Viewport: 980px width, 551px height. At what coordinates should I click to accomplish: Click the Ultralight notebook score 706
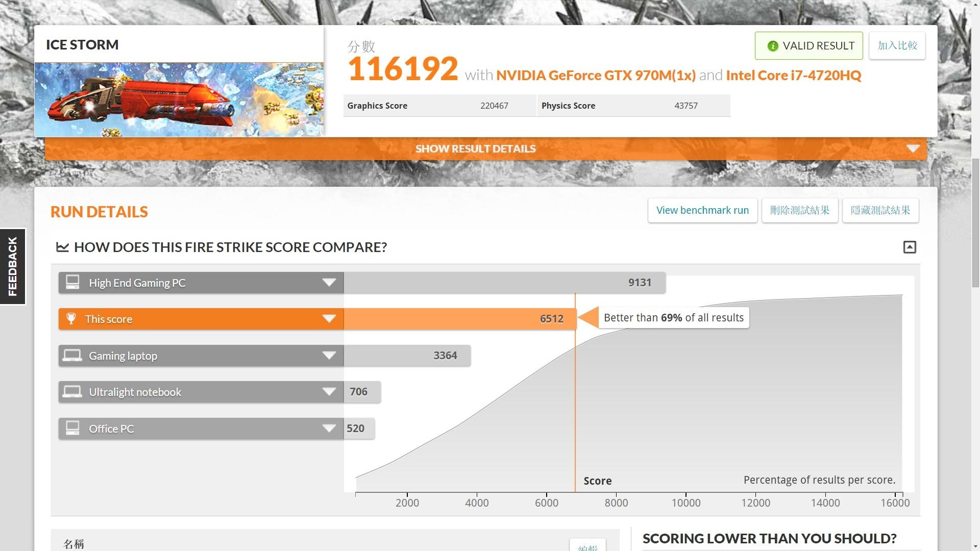(358, 392)
